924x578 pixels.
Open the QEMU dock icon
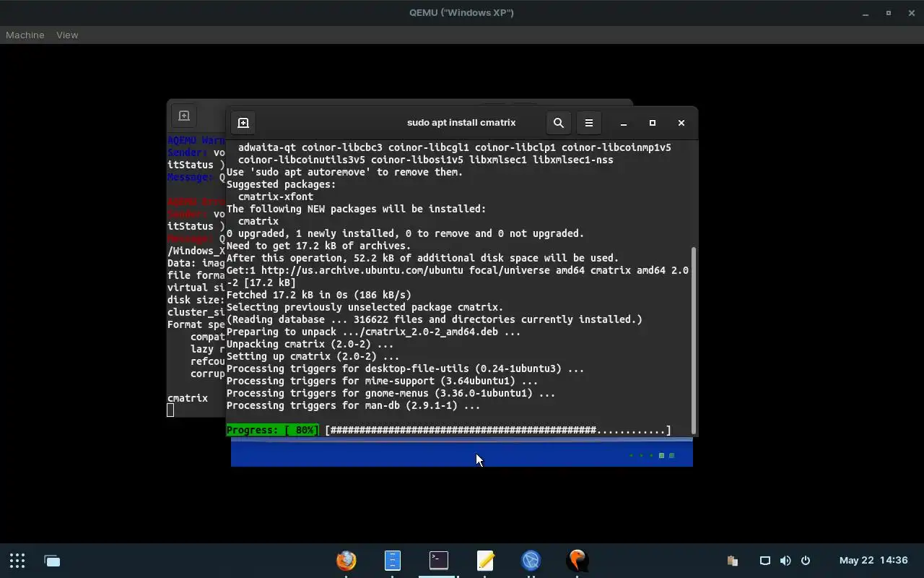tap(577, 561)
